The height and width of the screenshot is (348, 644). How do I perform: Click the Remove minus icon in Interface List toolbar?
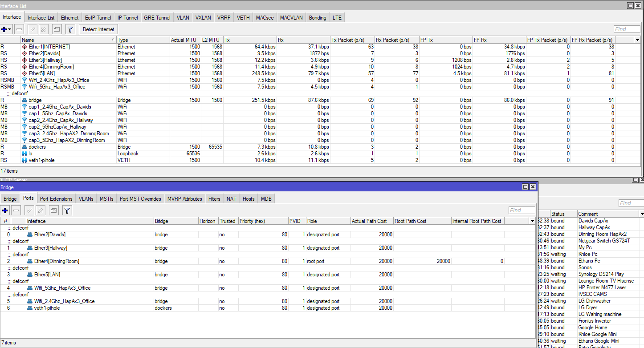point(19,29)
